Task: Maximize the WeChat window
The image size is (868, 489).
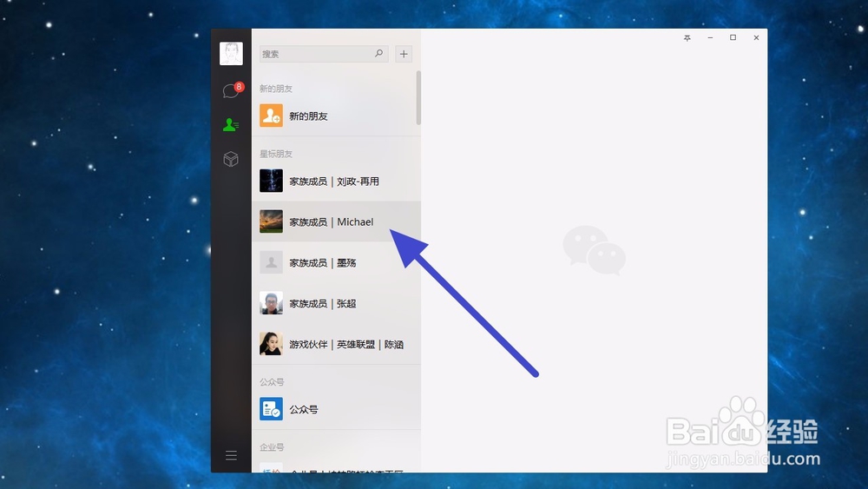Action: click(x=733, y=37)
